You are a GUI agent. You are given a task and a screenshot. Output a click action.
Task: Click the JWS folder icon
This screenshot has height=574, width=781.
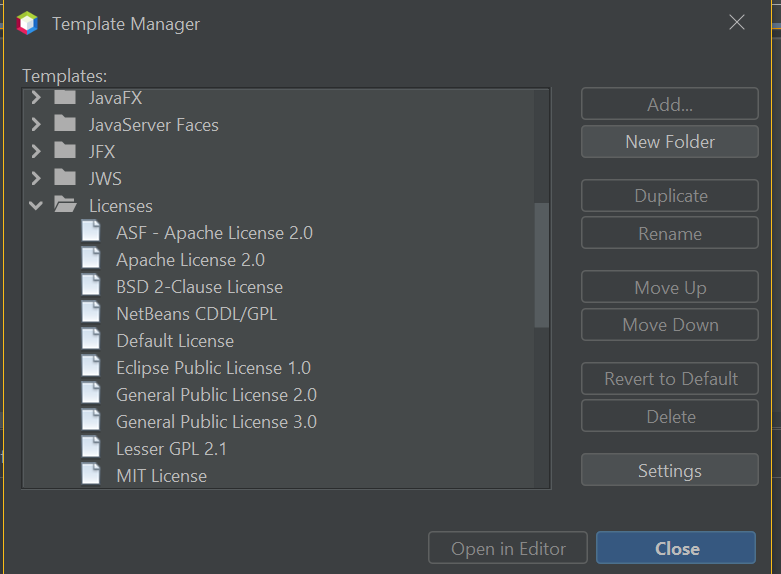point(65,177)
